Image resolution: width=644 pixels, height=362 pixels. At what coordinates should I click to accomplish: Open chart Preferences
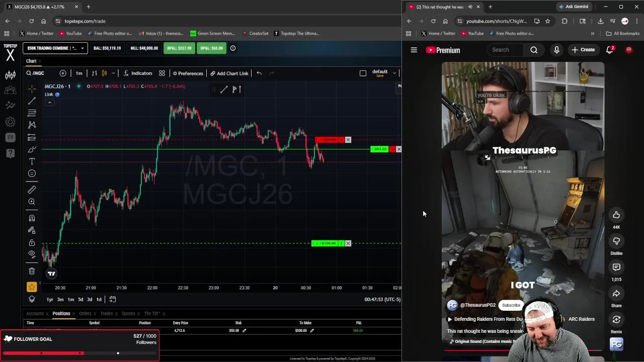[x=188, y=73]
